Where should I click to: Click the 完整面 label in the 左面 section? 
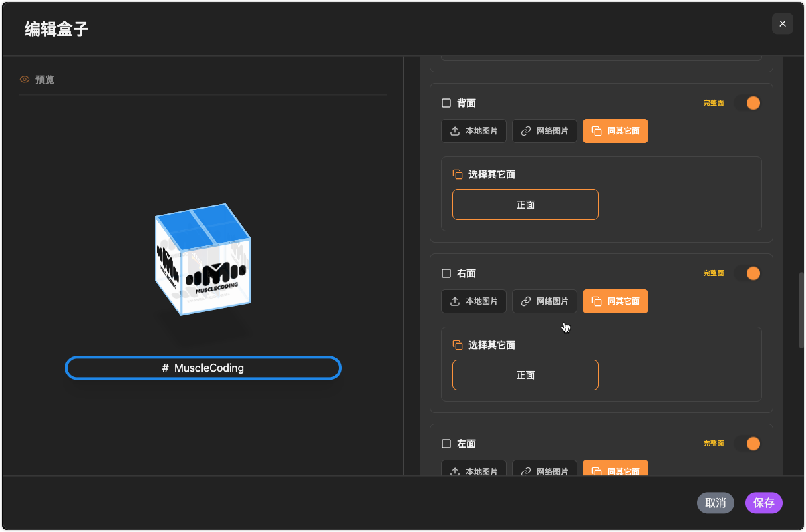coord(713,444)
